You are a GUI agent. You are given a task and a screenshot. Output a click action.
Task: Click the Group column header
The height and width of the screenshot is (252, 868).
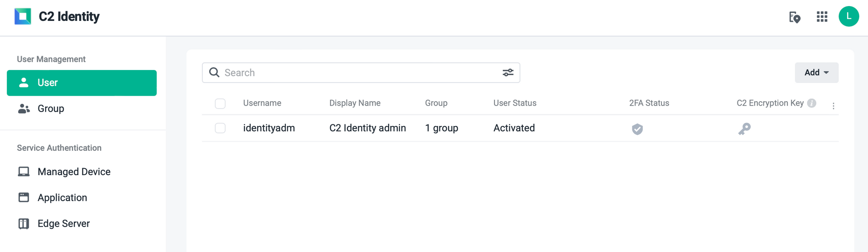click(x=436, y=103)
